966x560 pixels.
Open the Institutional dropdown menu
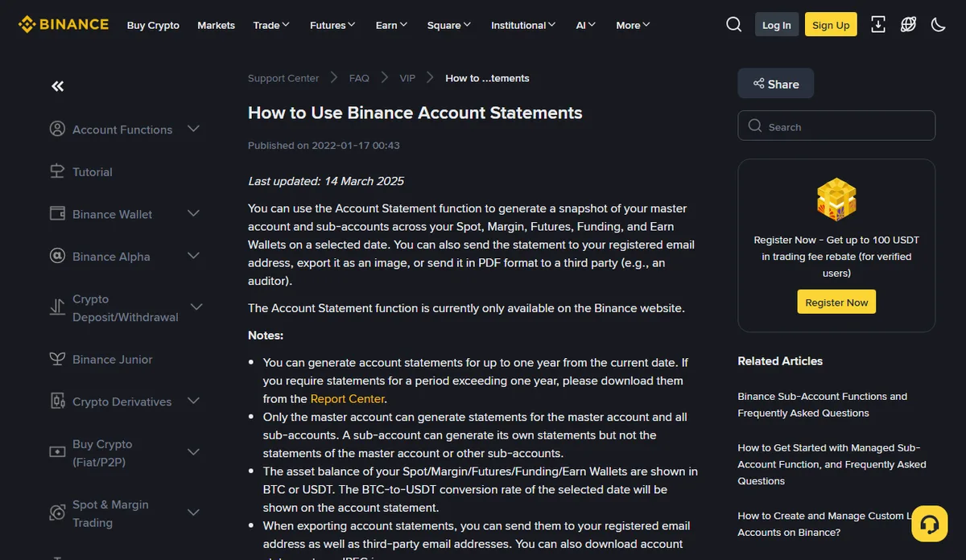(523, 25)
